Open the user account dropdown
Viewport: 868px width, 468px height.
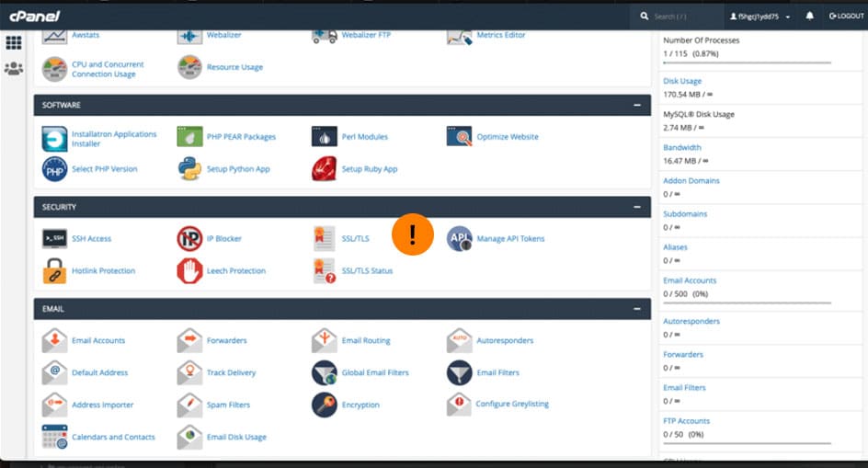[759, 17]
